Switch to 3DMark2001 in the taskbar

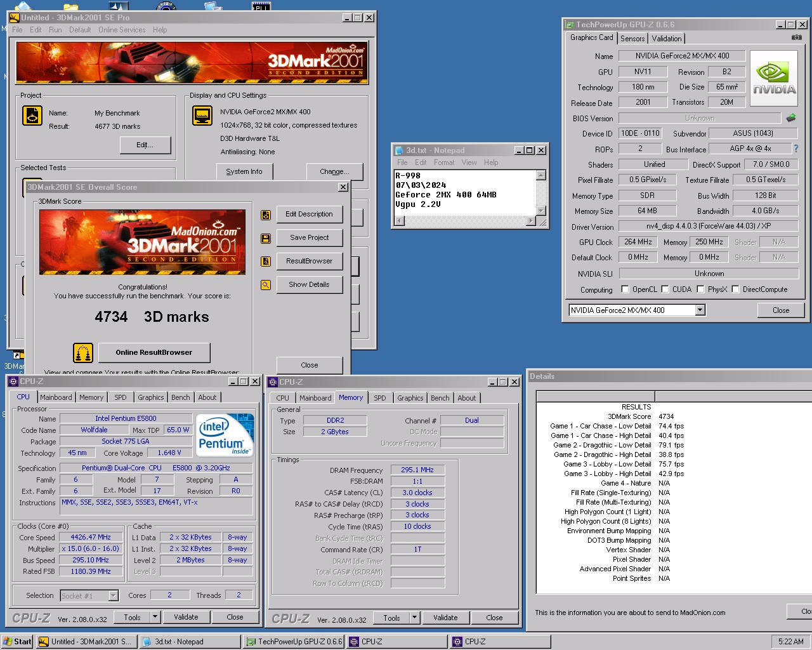86,642
